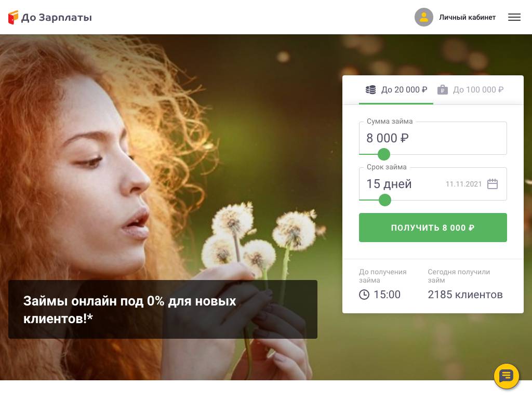Click the 11.11.2021 repayment date
532x399 pixels.
point(463,184)
